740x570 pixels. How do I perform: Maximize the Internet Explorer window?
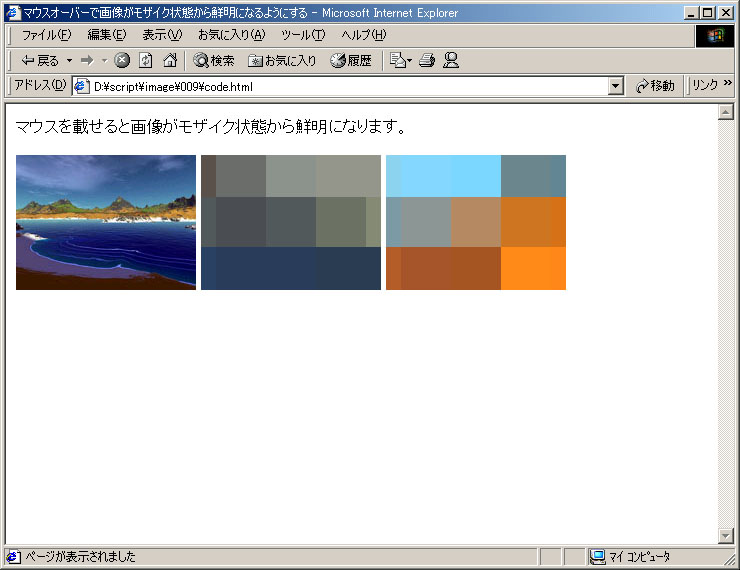(x=707, y=13)
